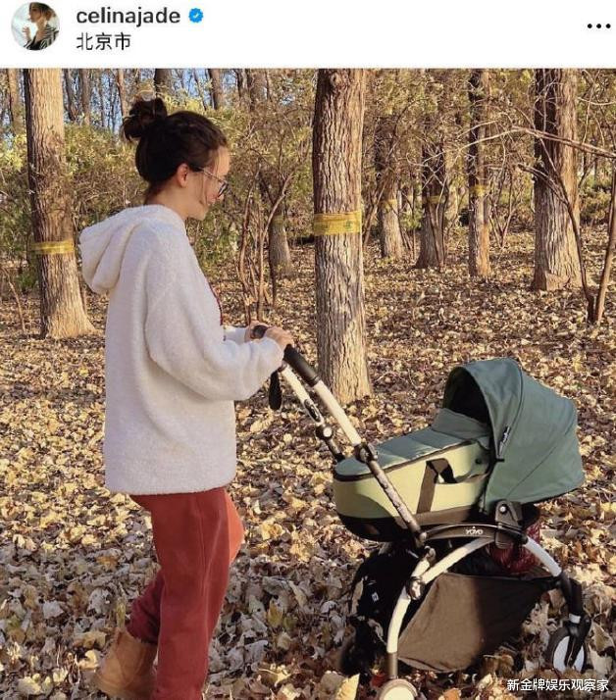Screen dimensions: 616x700
Task: Tap the yellow band on the left tree
Action: [53, 247]
